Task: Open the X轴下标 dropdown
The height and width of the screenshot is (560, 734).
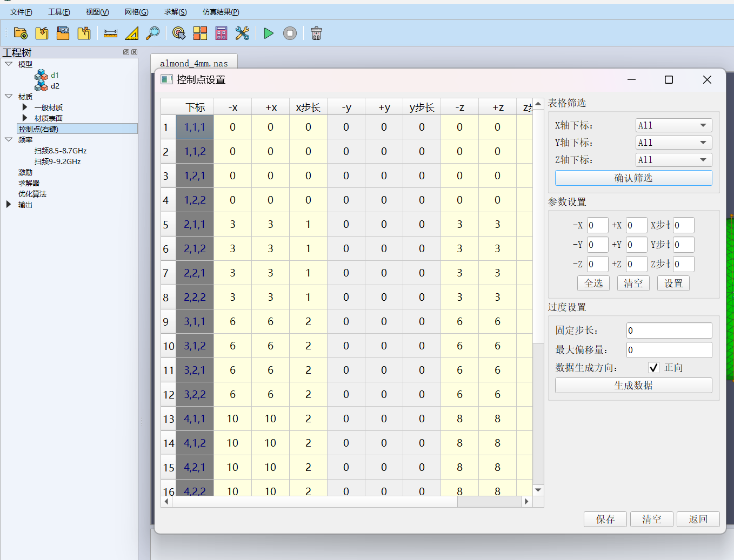Action: 673,125
